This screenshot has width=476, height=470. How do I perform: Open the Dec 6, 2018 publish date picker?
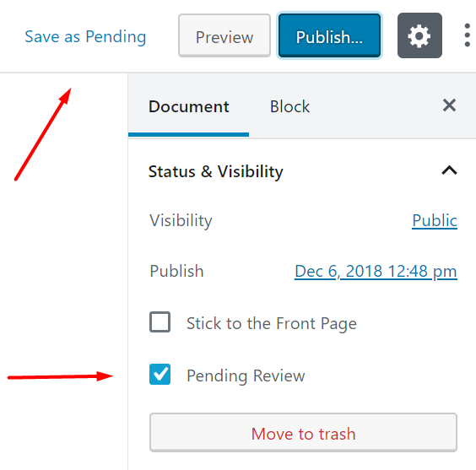(376, 271)
